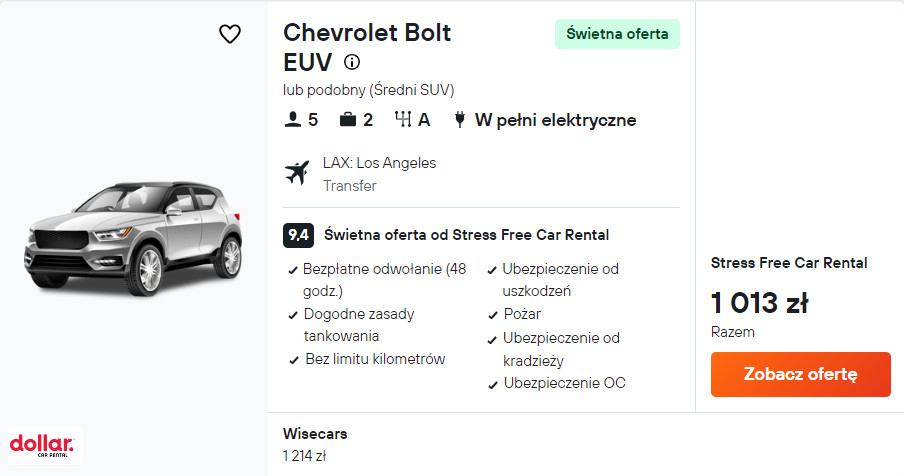The width and height of the screenshot is (904, 476).
Task: Click the airplane pickup location icon
Action: (297, 173)
